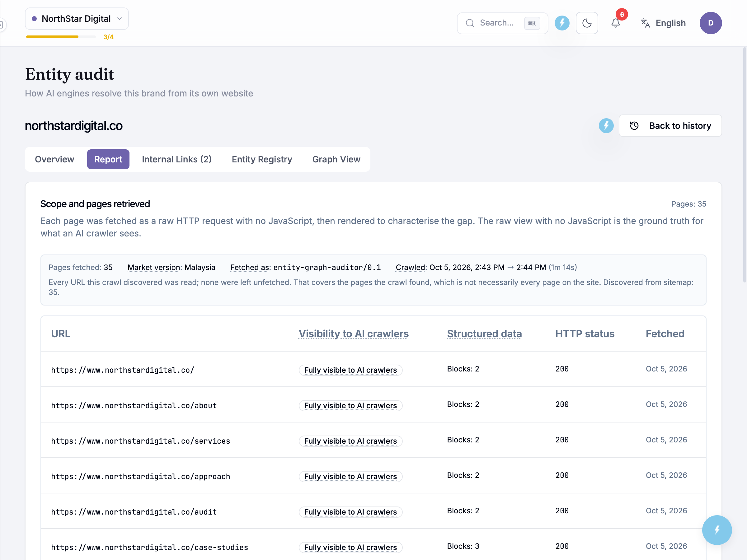Click the Crawled label
747x560 pixels.
pos(410,267)
